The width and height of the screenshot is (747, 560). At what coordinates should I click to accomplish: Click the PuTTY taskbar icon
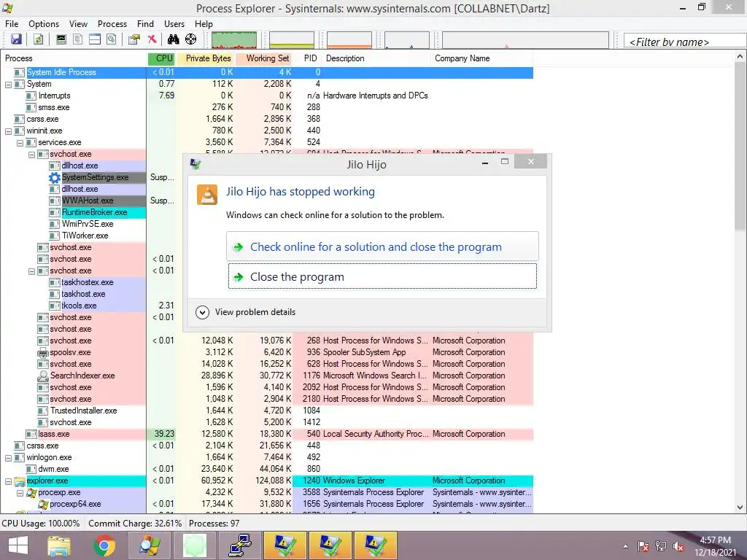[239, 545]
